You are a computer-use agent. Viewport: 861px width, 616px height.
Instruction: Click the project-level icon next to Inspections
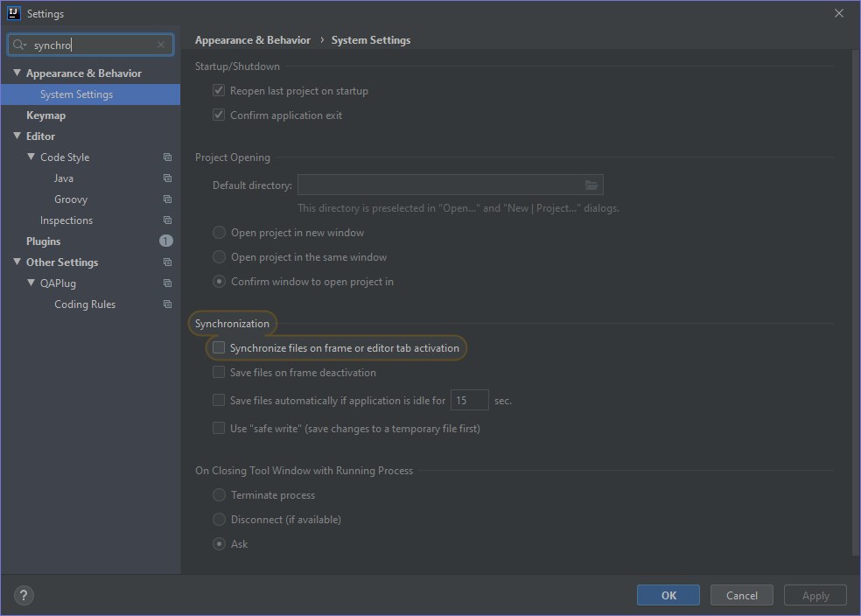pyautogui.click(x=167, y=220)
